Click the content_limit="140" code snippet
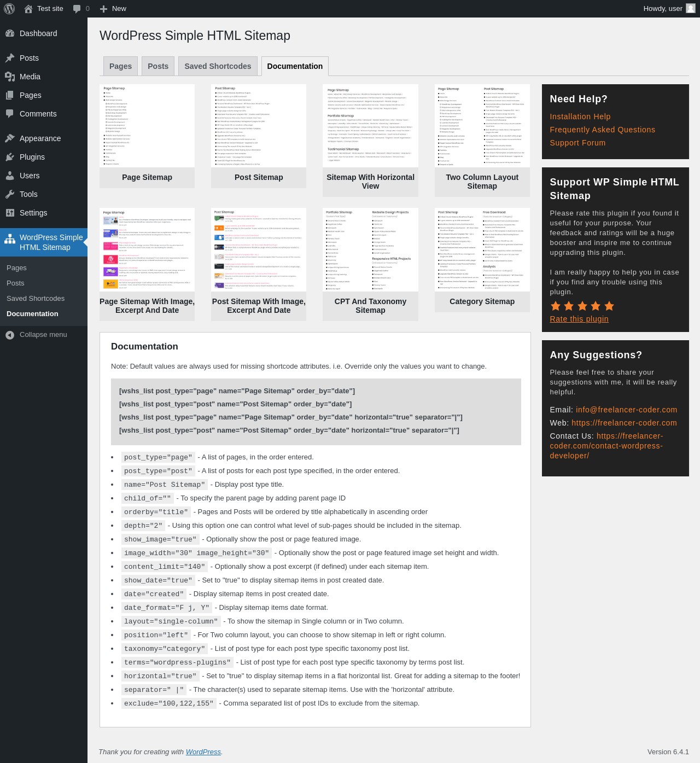700x763 pixels. click(x=164, y=567)
